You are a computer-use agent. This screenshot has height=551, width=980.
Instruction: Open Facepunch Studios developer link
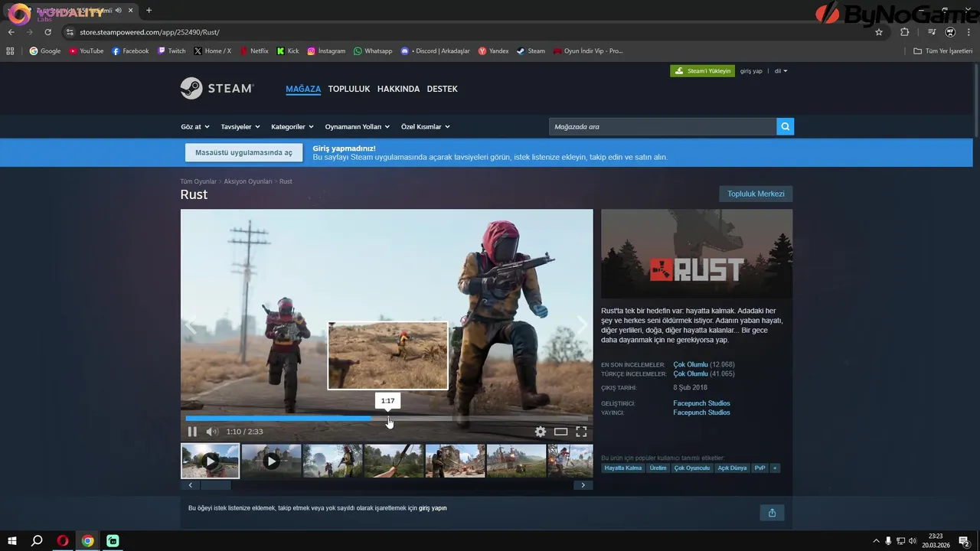(x=701, y=403)
